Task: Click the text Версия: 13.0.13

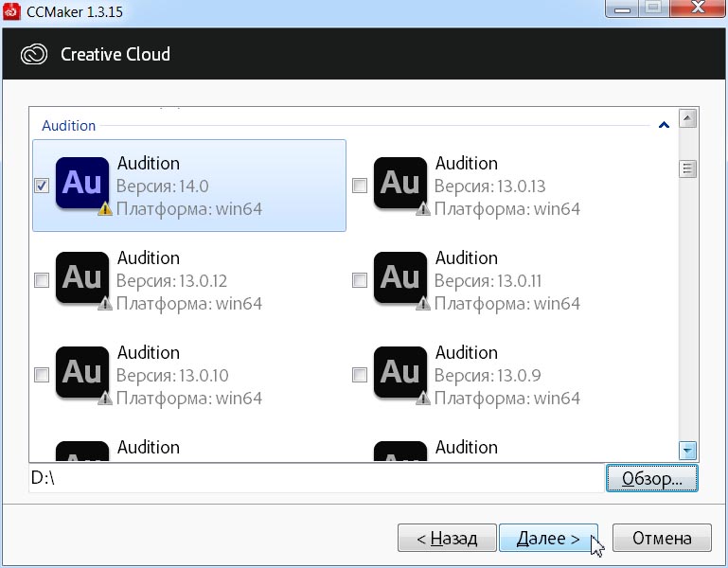Action: [489, 186]
